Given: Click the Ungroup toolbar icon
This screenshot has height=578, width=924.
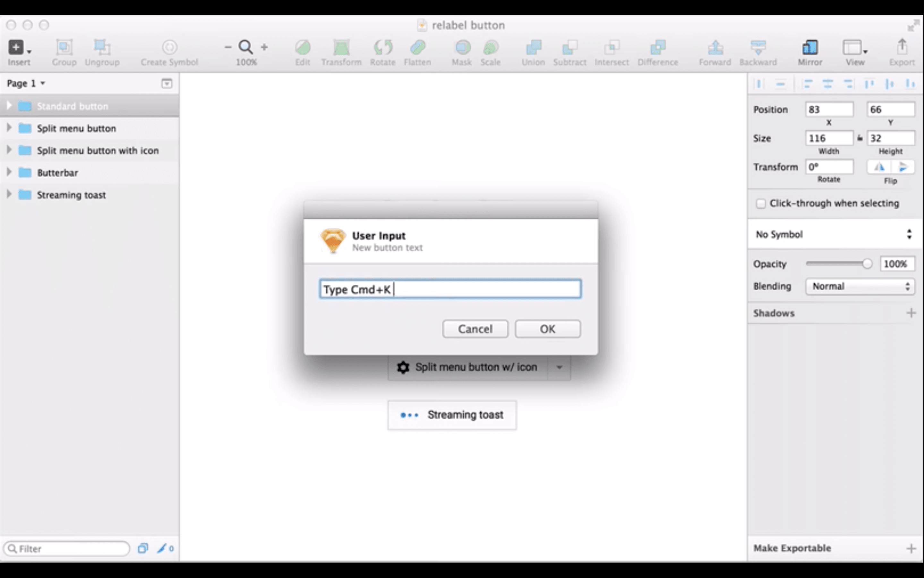Looking at the screenshot, I should point(102,48).
